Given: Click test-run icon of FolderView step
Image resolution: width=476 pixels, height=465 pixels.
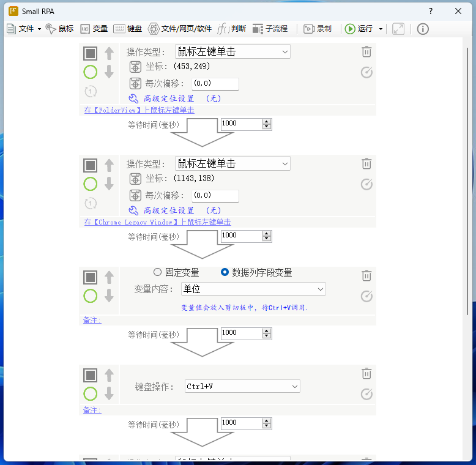Looking at the screenshot, I should (366, 72).
